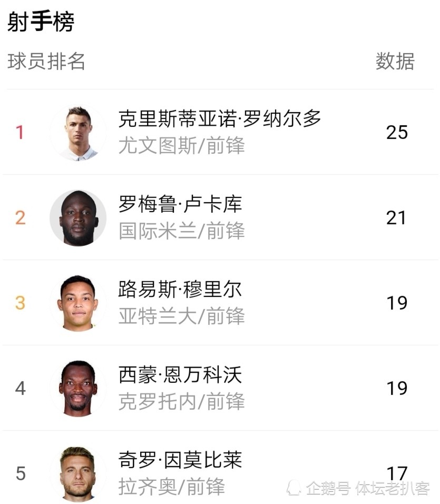Click the 企鹅号 penguin watermark icon
440x504 pixels.
click(x=294, y=488)
